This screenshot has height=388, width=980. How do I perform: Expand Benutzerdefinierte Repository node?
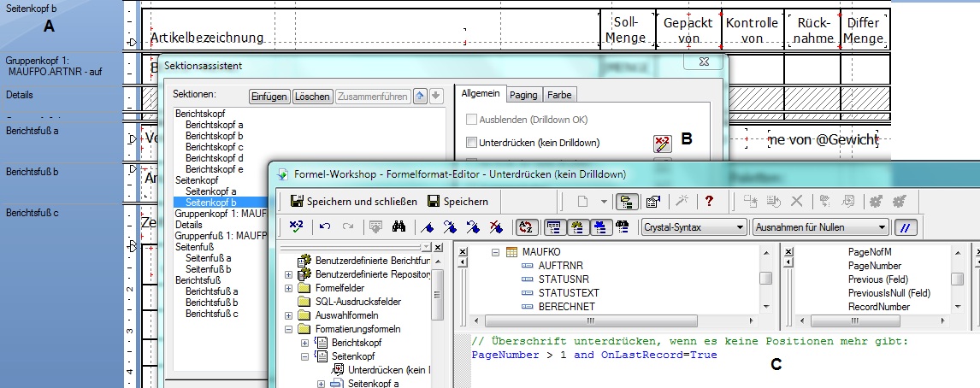pos(288,274)
